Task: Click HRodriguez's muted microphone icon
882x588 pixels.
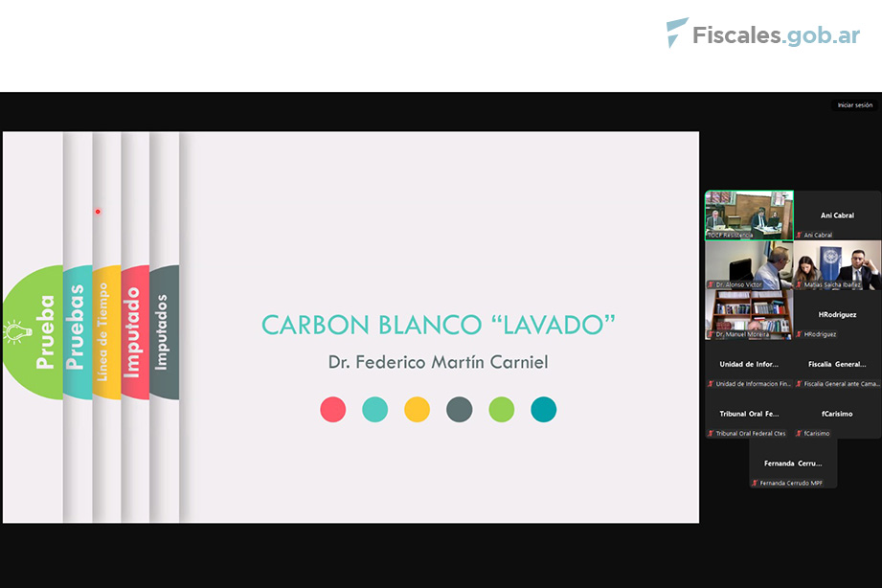Action: click(799, 334)
